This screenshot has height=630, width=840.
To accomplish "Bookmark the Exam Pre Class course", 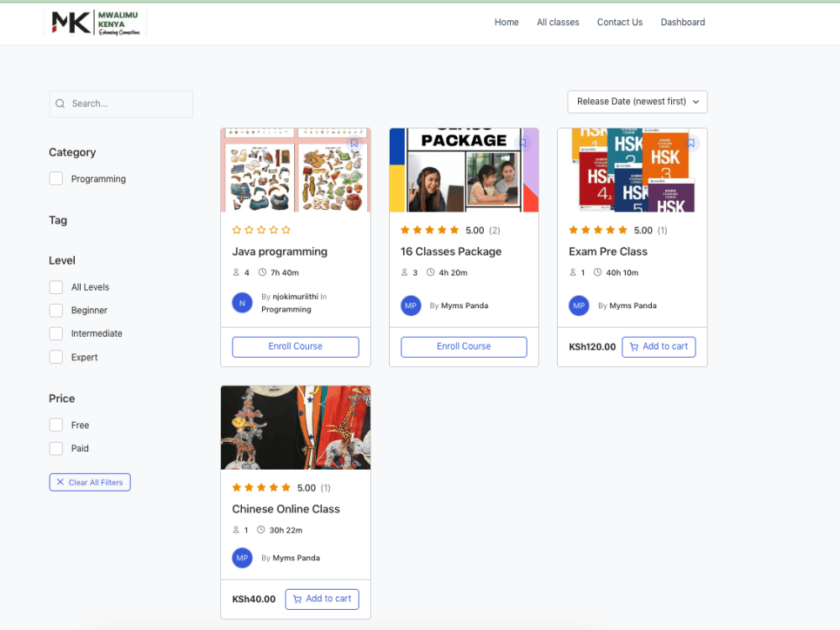I will click(691, 143).
